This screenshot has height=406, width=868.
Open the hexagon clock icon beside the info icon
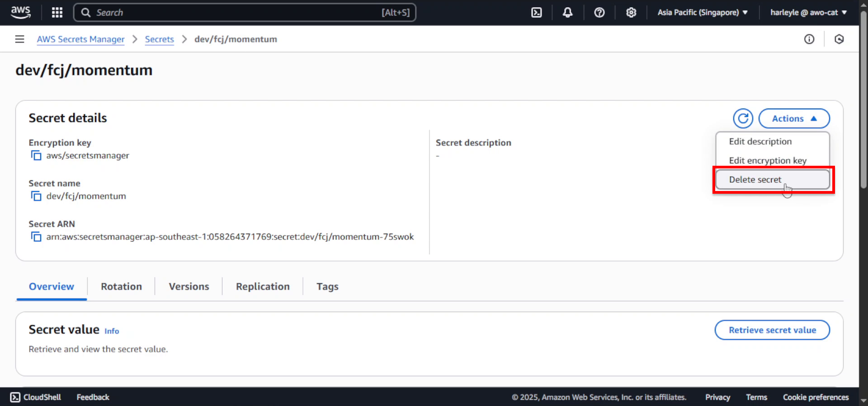click(x=839, y=39)
